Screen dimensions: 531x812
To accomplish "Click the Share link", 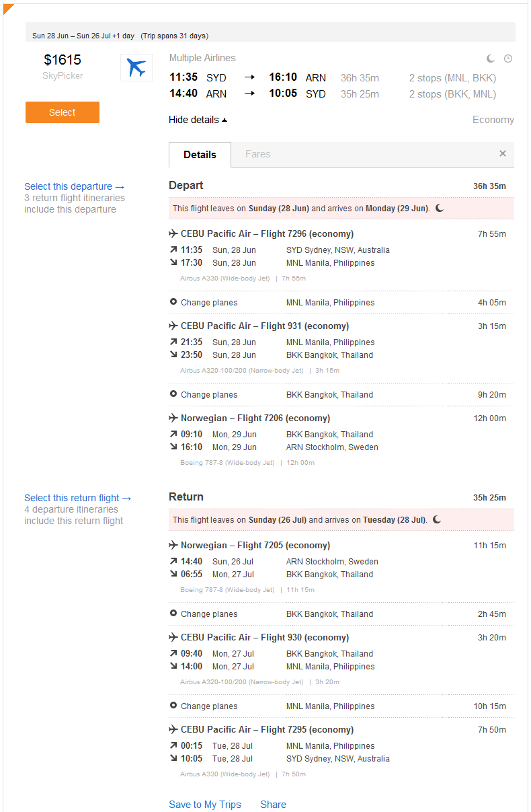I will (273, 805).
